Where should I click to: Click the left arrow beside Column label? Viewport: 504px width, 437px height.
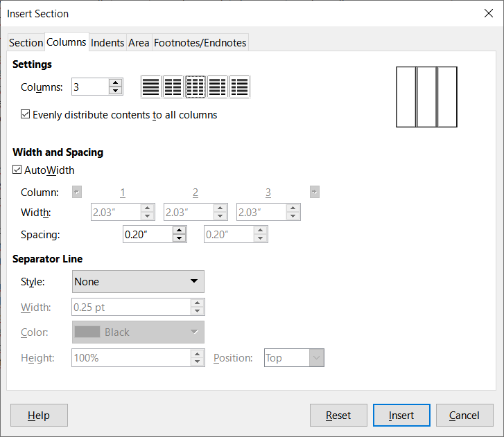(x=77, y=192)
